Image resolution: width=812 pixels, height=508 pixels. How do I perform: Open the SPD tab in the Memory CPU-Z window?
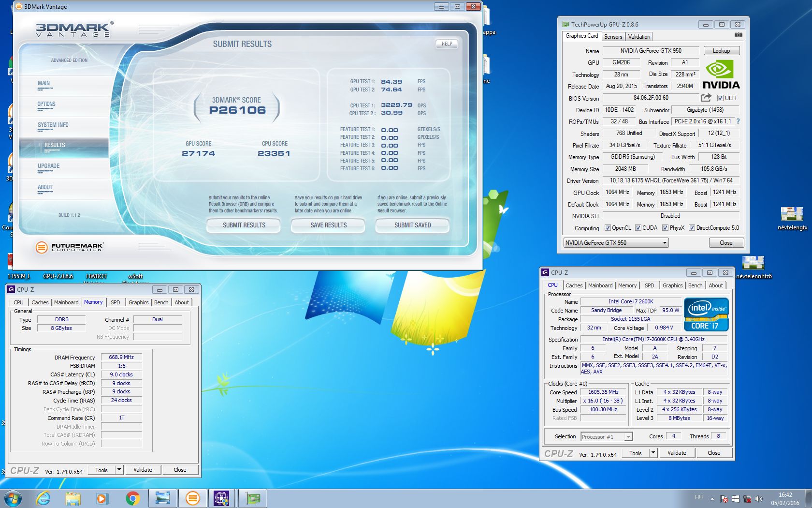[116, 302]
